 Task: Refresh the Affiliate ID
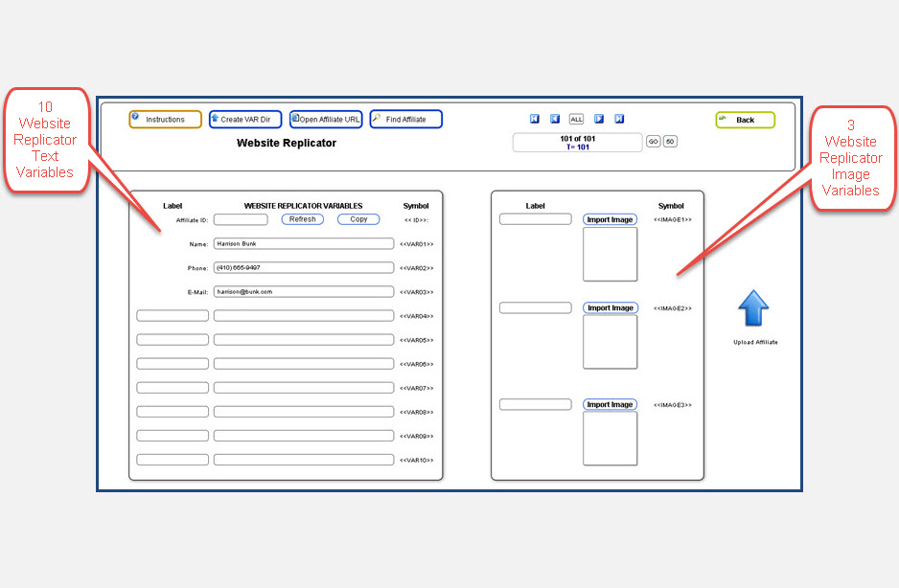click(x=302, y=219)
